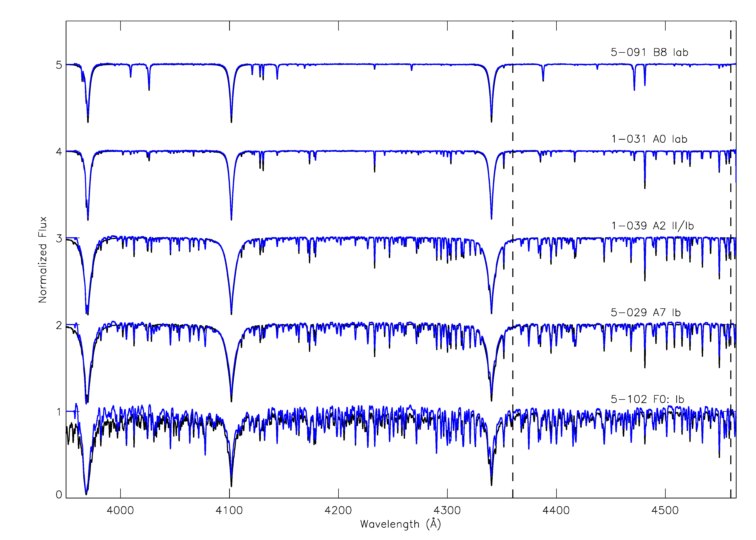
Task: Click the y-axis tick label 3
Action: tap(59, 238)
